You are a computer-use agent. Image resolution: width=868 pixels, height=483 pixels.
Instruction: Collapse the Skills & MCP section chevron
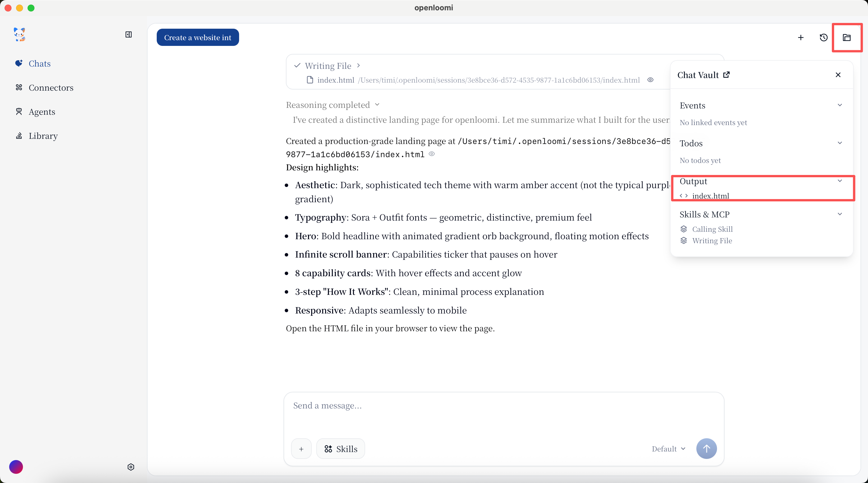[x=840, y=214]
